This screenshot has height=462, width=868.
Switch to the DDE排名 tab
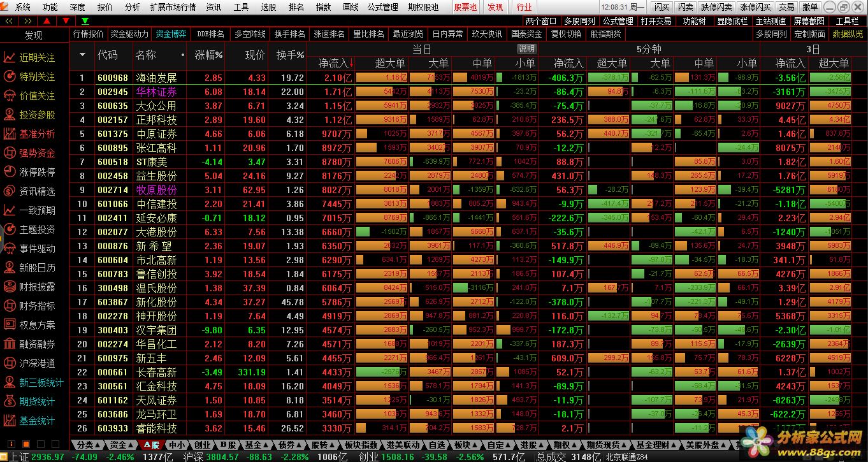210,34
